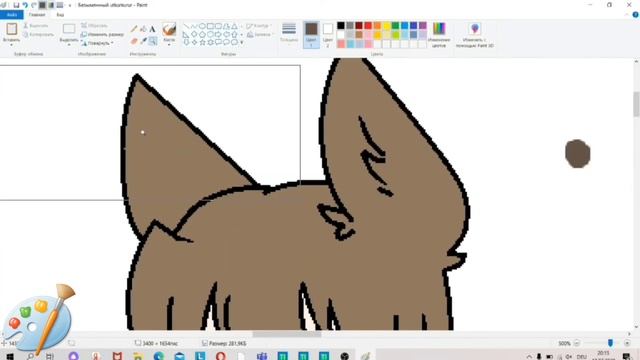Pick the purple color swatch
Viewport: 640px width, 360px height.
pyautogui.click(x=422, y=26)
